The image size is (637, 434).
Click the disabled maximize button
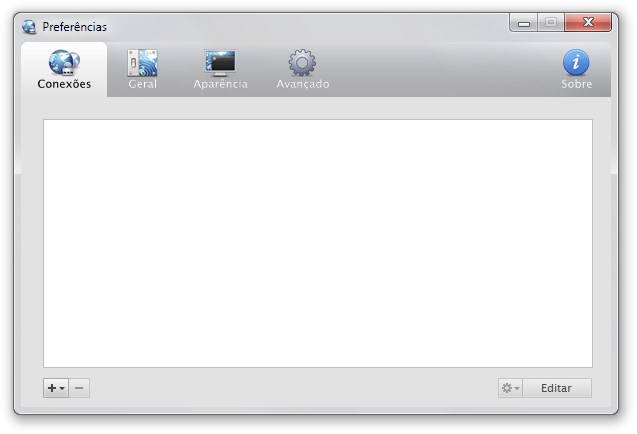(x=551, y=22)
